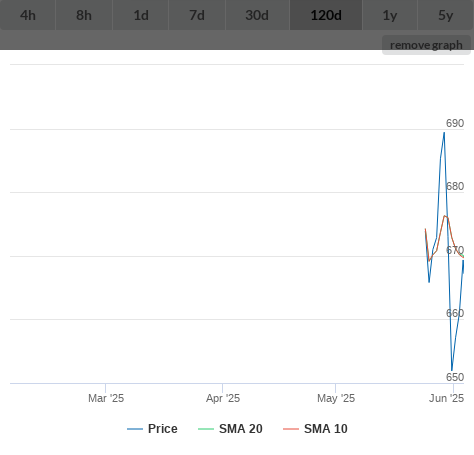Click the active 120d range tab
The image size is (474, 455).
pyautogui.click(x=326, y=15)
